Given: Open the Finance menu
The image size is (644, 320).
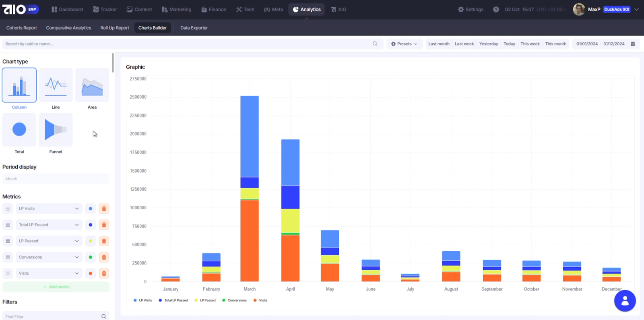Looking at the screenshot, I should [x=214, y=9].
